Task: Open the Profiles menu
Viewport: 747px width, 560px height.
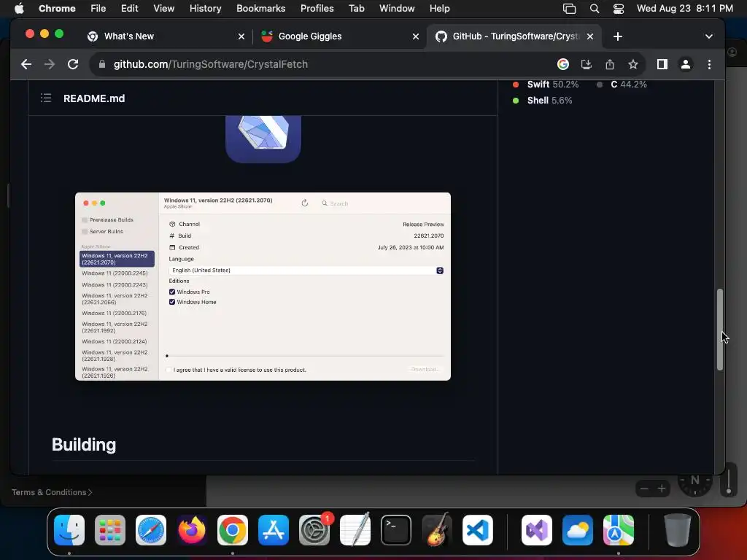Action: 317,8
